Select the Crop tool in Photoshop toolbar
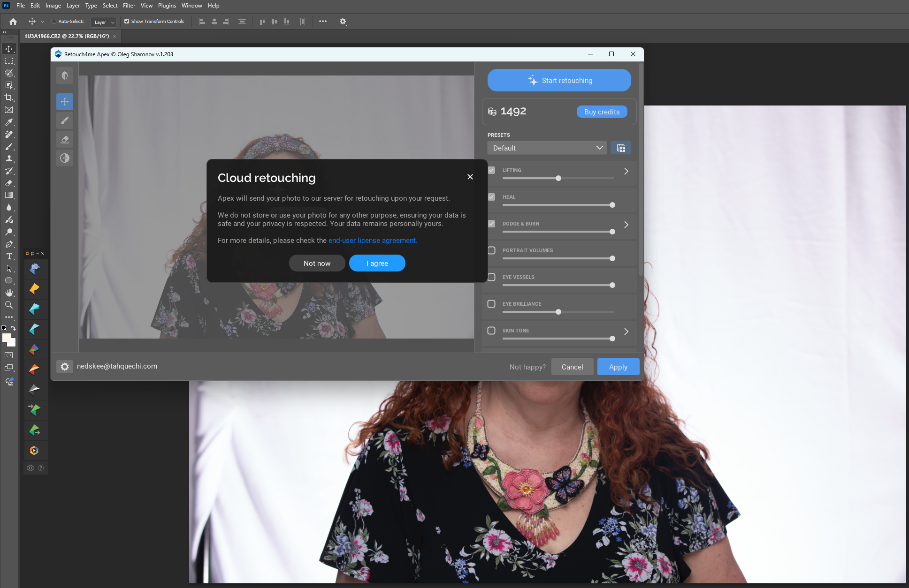Viewport: 909px width, 588px height. [9, 98]
